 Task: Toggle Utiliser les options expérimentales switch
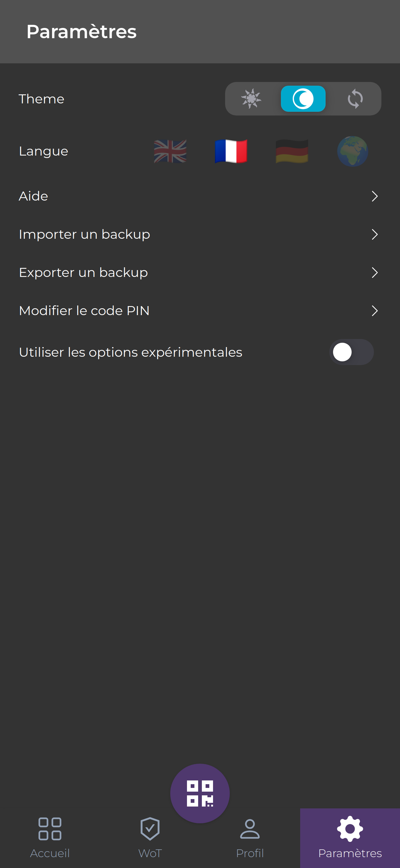coord(351,352)
